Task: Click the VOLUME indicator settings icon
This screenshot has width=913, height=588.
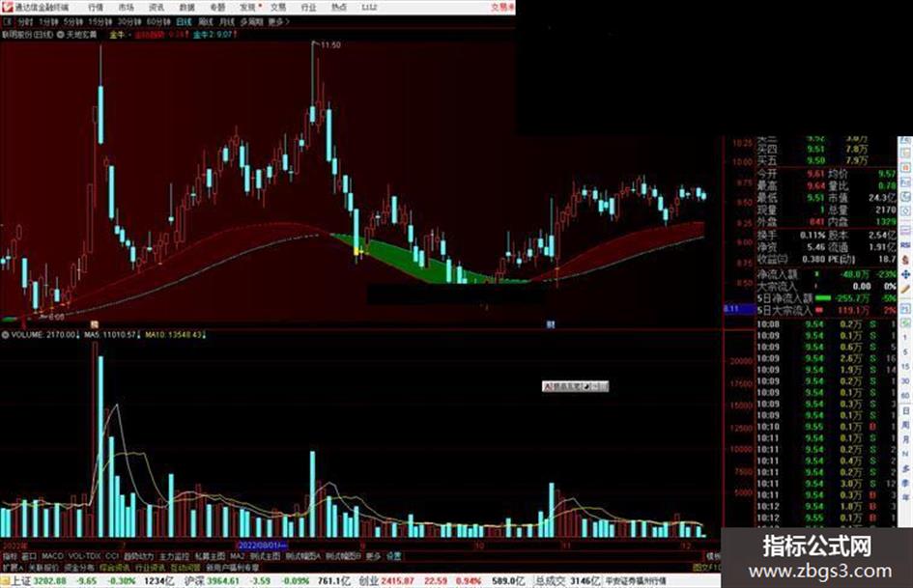Action: pos(7,335)
